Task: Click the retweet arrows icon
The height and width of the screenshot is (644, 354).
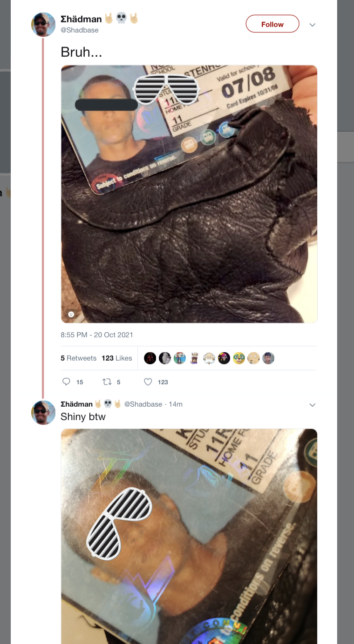Action: [107, 382]
